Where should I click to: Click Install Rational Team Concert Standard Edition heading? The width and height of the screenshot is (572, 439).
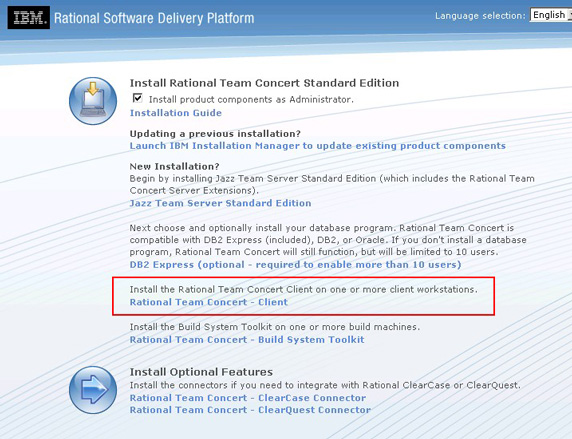click(x=264, y=83)
